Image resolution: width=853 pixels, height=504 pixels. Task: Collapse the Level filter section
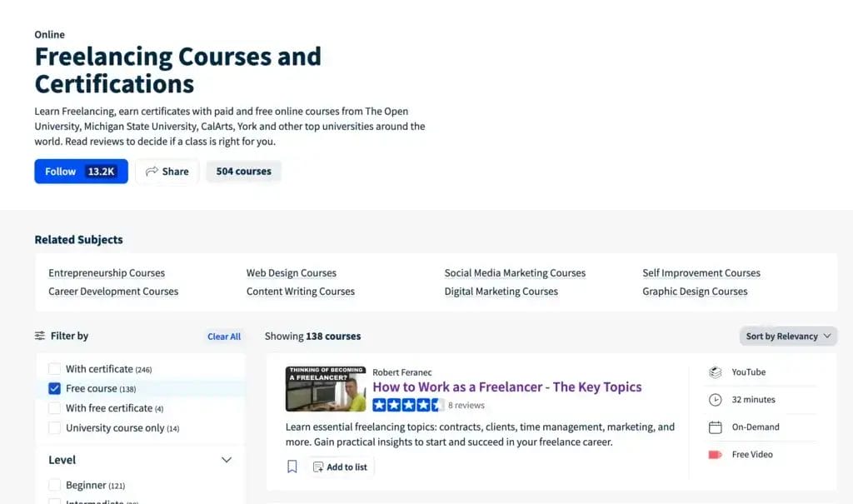pos(226,459)
